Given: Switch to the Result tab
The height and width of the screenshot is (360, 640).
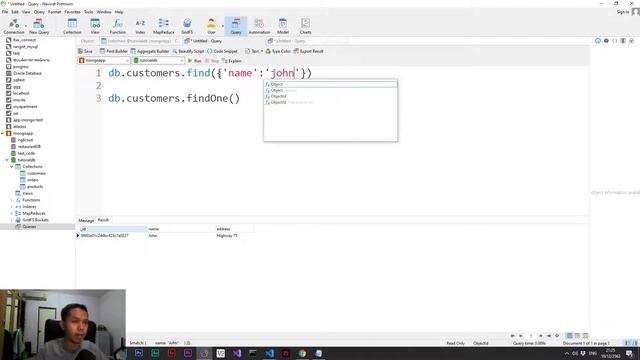Looking at the screenshot, I should [x=103, y=220].
